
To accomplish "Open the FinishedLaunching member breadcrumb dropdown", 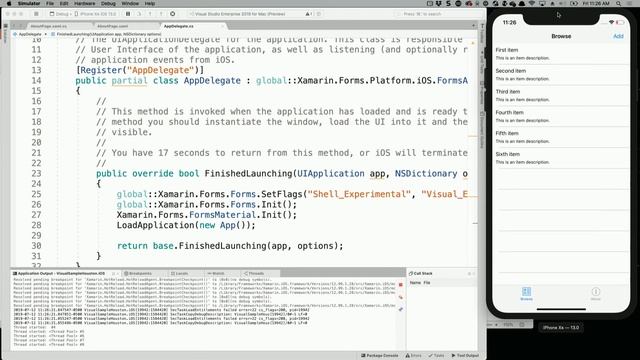I will click(106, 34).
